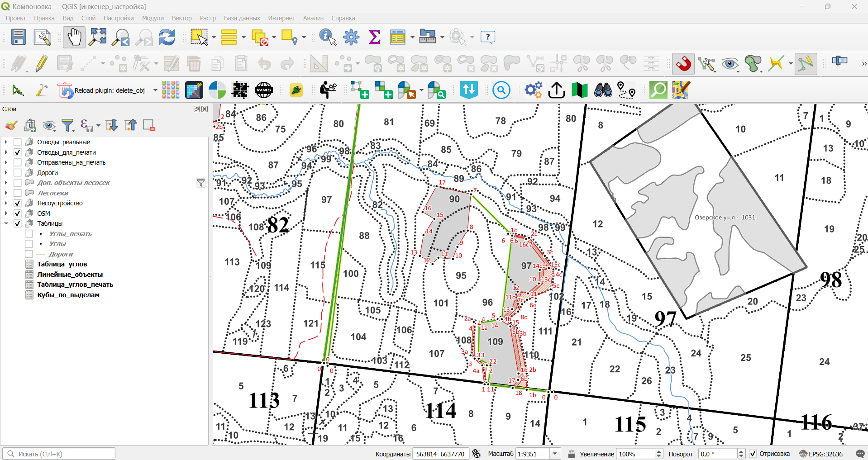The height and width of the screenshot is (460, 868).
Task: Select the Таблица_углов table layer
Action: pyautogui.click(x=62, y=264)
